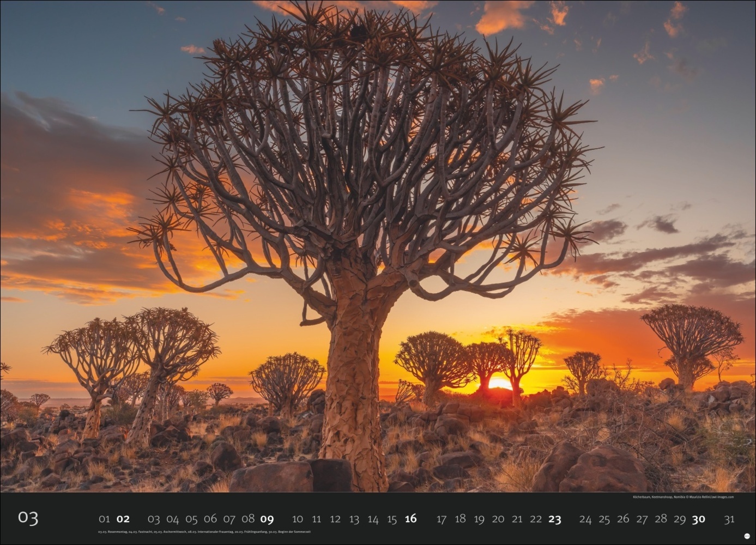Select day 21 in the calendar strip
The image size is (756, 545).
click(517, 519)
